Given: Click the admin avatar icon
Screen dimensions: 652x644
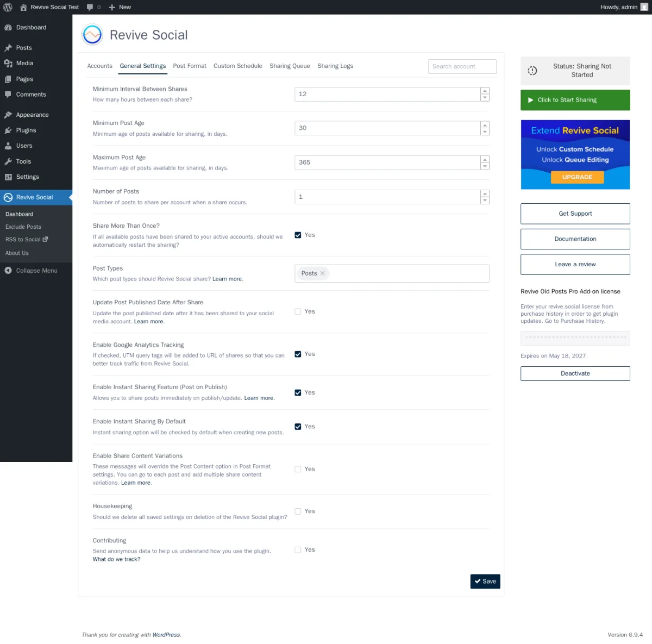Looking at the screenshot, I should [x=644, y=7].
